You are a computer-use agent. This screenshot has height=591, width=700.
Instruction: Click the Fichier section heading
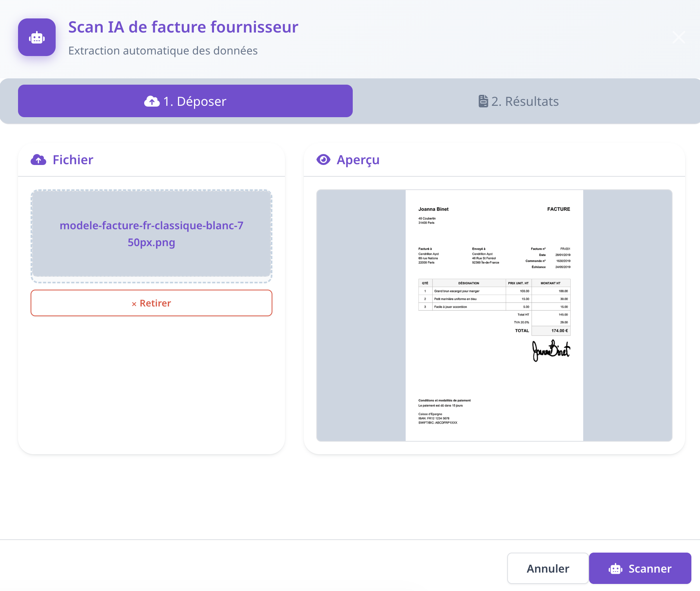click(x=73, y=160)
